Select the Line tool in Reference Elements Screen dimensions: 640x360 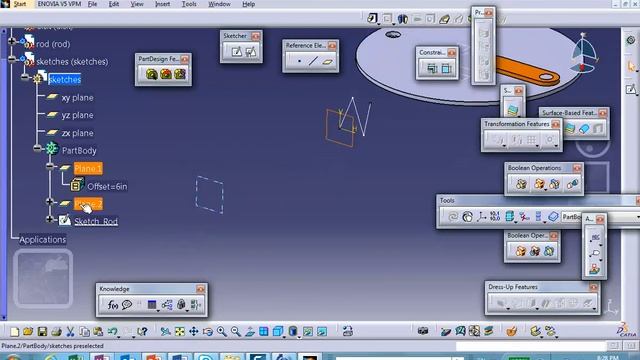[x=313, y=61]
